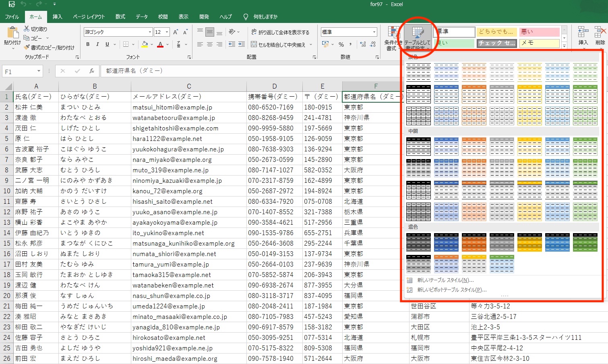Toggle underline formatting U
Screen dimensions: 608x364
107,44
